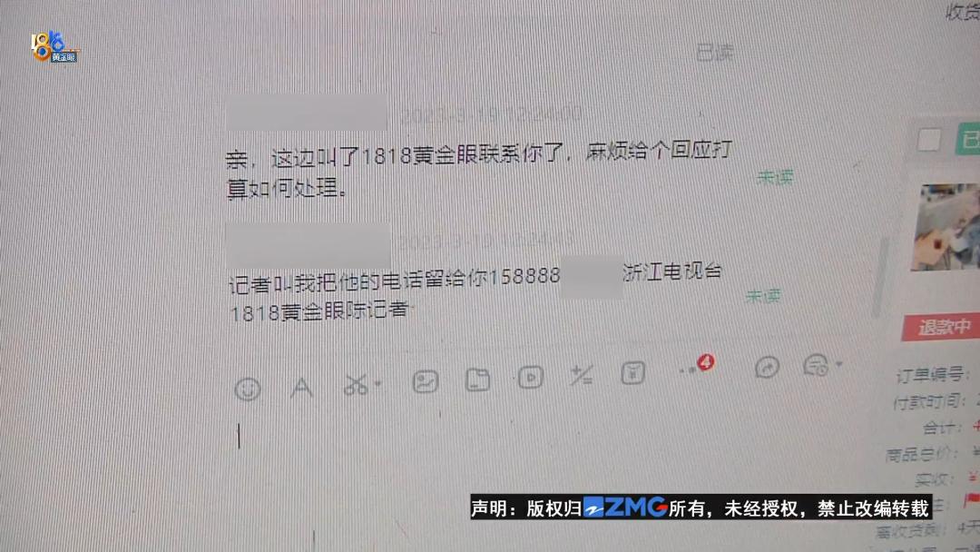
Task: Click the square yuan coupon icon
Action: click(x=632, y=373)
